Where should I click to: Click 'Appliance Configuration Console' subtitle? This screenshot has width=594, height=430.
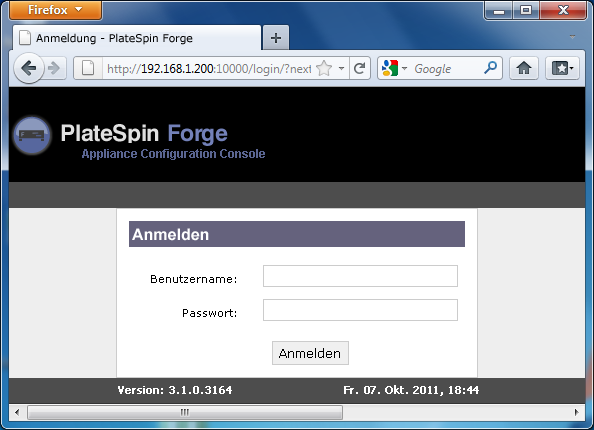coord(174,153)
